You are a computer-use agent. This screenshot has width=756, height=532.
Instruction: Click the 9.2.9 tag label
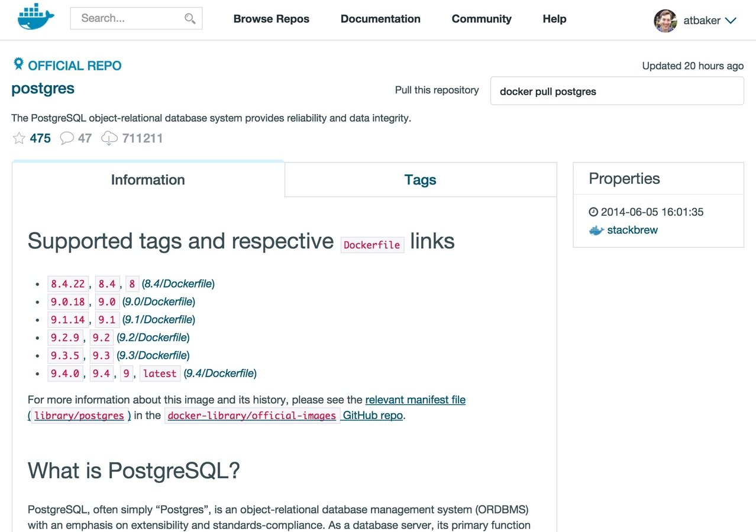click(x=64, y=338)
